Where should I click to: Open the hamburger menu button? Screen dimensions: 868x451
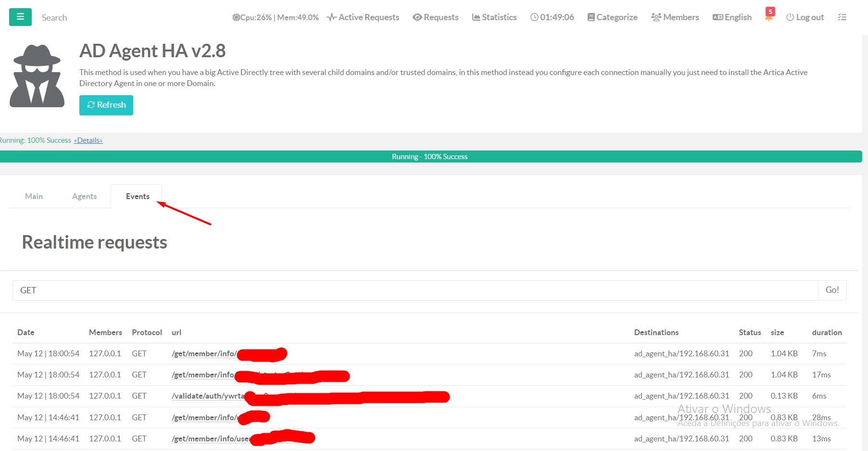[20, 17]
